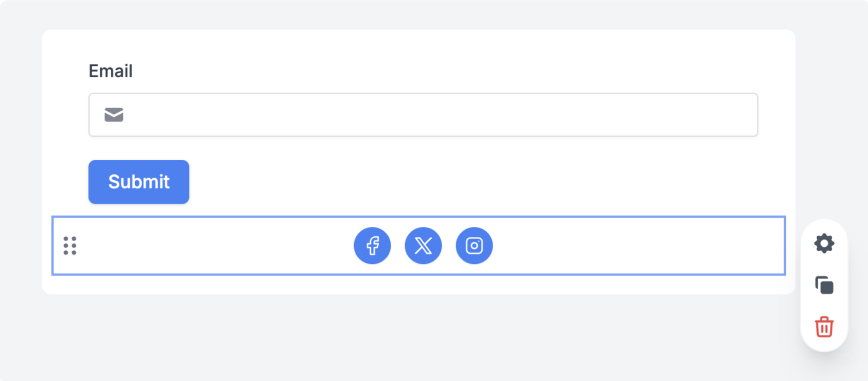
Task: Click the Email field label
Action: 111,71
